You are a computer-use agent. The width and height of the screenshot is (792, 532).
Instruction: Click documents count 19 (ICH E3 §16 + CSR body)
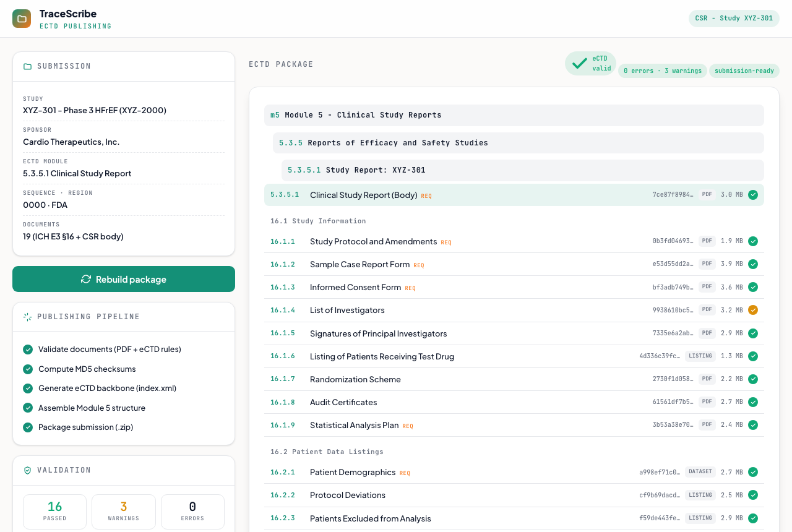point(73,236)
